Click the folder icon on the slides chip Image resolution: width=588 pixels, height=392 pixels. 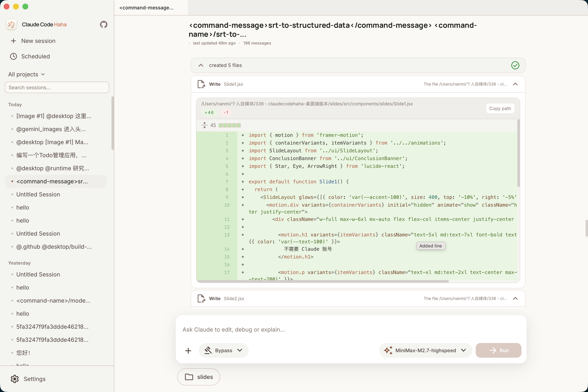[189, 377]
